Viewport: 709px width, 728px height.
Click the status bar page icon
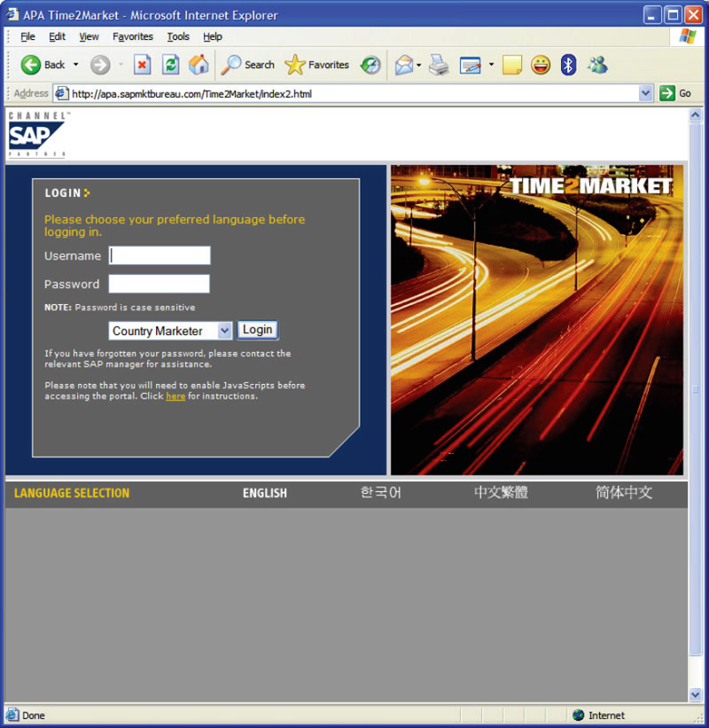[12, 715]
